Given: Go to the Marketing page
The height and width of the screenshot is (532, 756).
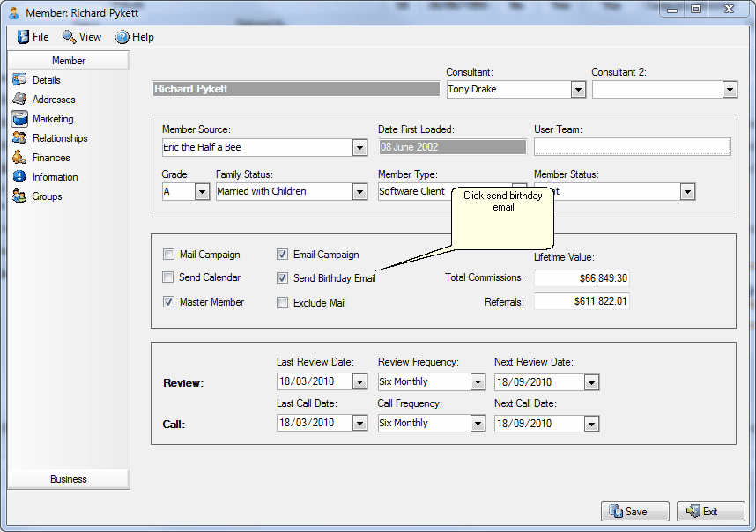Looking at the screenshot, I should [x=53, y=119].
